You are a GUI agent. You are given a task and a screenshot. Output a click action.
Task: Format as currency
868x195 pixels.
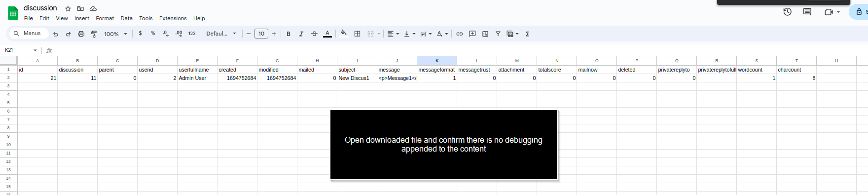[x=141, y=34]
